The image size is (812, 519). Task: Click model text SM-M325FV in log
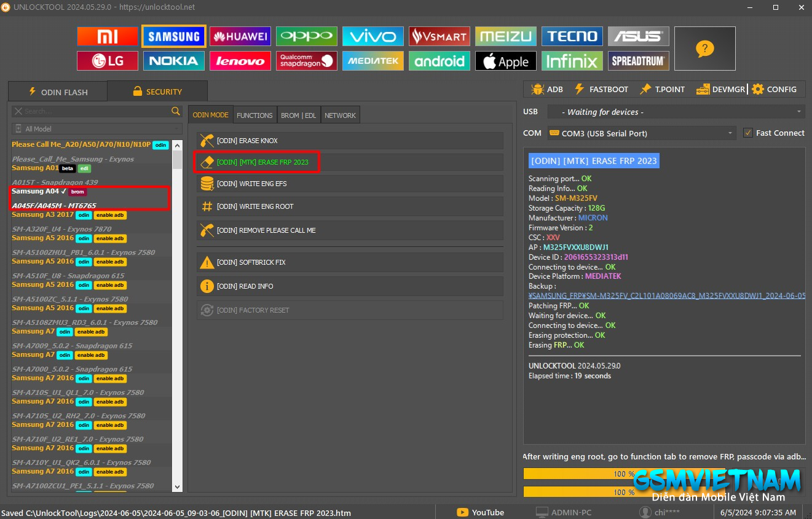575,198
